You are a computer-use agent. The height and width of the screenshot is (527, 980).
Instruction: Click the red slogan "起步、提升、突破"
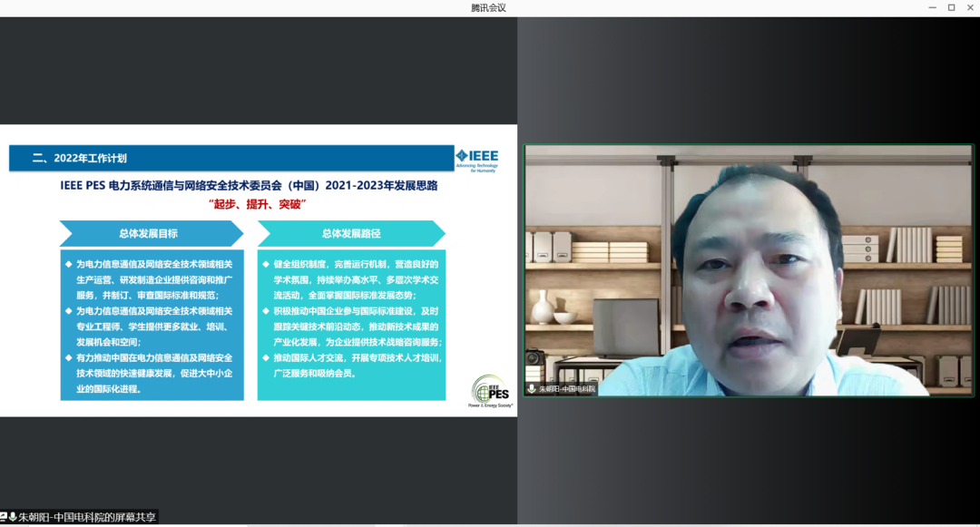coord(257,204)
